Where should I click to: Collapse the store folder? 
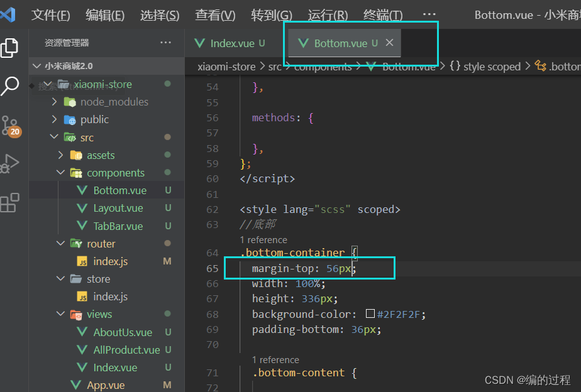[60, 278]
